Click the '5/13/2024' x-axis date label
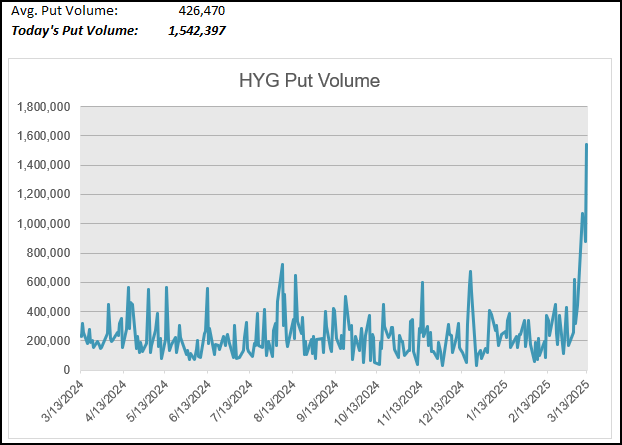 coord(147,401)
